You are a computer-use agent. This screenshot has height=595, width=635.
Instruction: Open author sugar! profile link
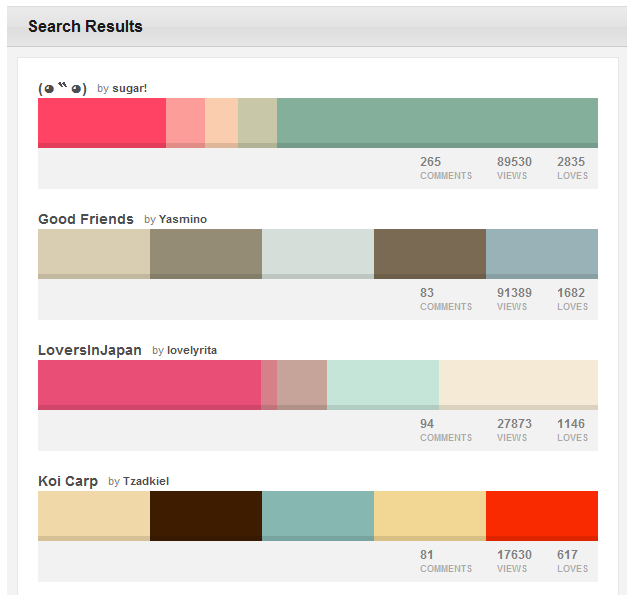coord(130,88)
